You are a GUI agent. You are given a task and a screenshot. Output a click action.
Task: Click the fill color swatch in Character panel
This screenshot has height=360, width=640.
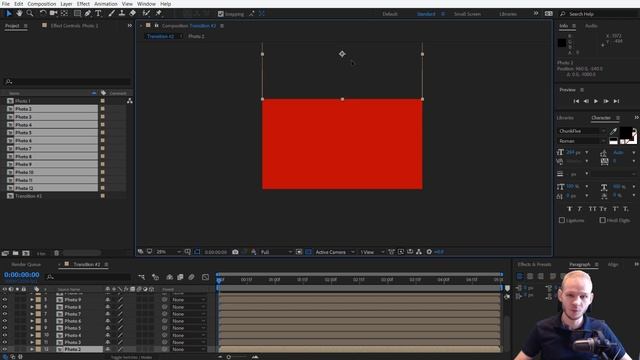click(x=626, y=133)
